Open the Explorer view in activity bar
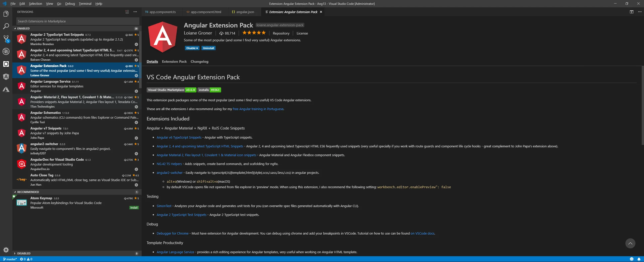 point(6,14)
